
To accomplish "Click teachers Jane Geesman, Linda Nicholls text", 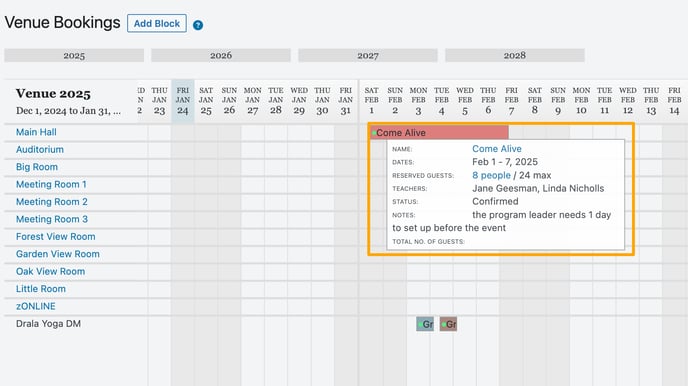I will 538,188.
